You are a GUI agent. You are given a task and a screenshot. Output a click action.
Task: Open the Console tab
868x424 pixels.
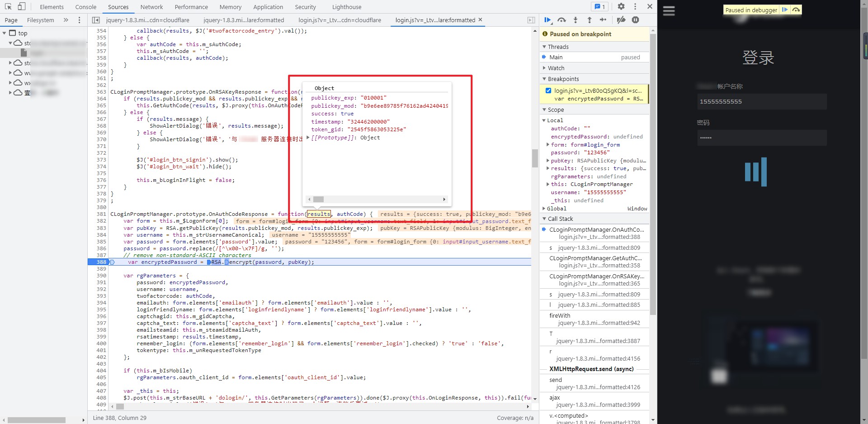click(x=86, y=7)
